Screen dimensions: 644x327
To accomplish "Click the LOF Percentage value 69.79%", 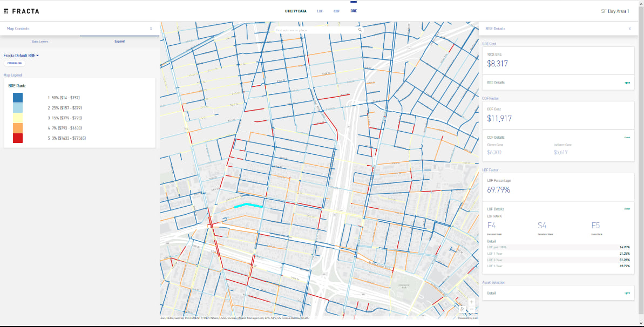I will (x=499, y=190).
